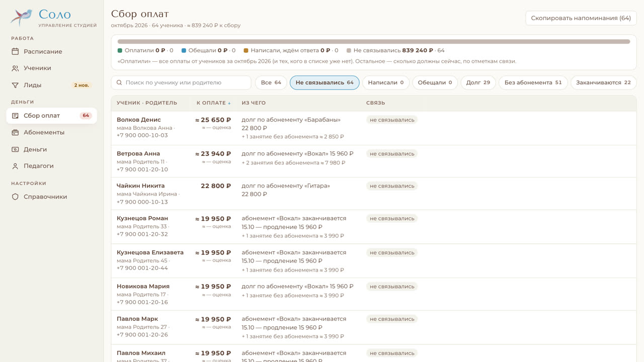
Task: Open the Волков Денис row
Action: [374, 128]
